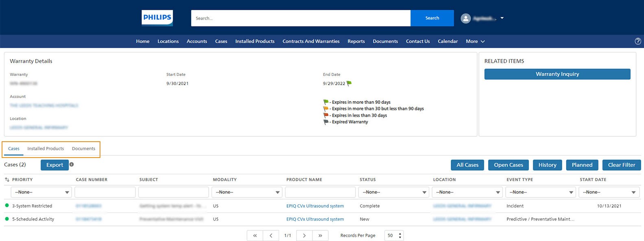644x241 pixels.
Task: Jump to last page of records
Action: (320, 235)
